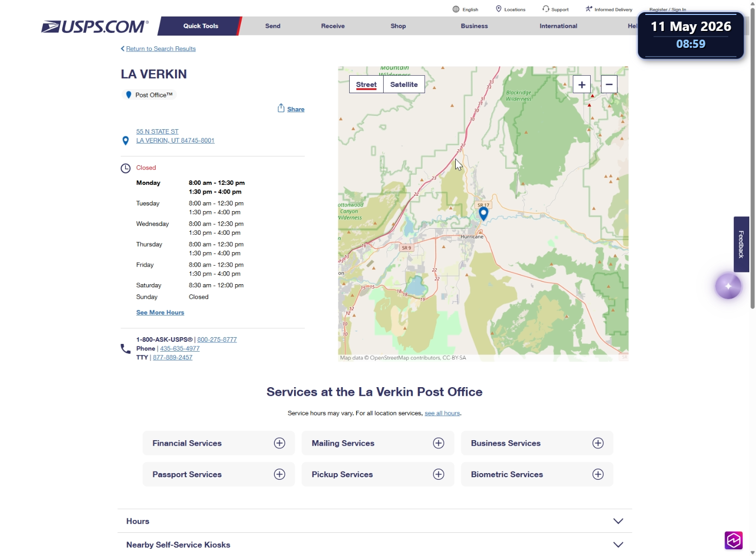Expand Nearby Self-Service Kiosks accordion

(x=375, y=545)
